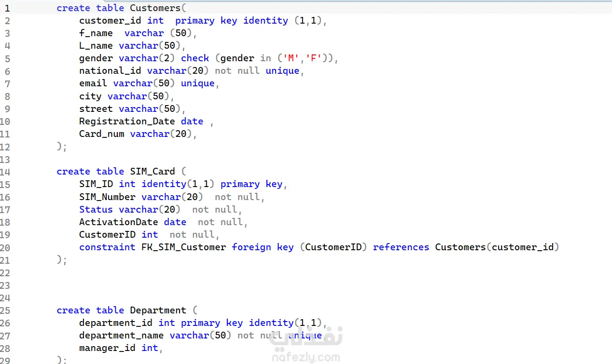Click line number 20 in the gutter
The height and width of the screenshot is (364, 612).
pos(5,247)
